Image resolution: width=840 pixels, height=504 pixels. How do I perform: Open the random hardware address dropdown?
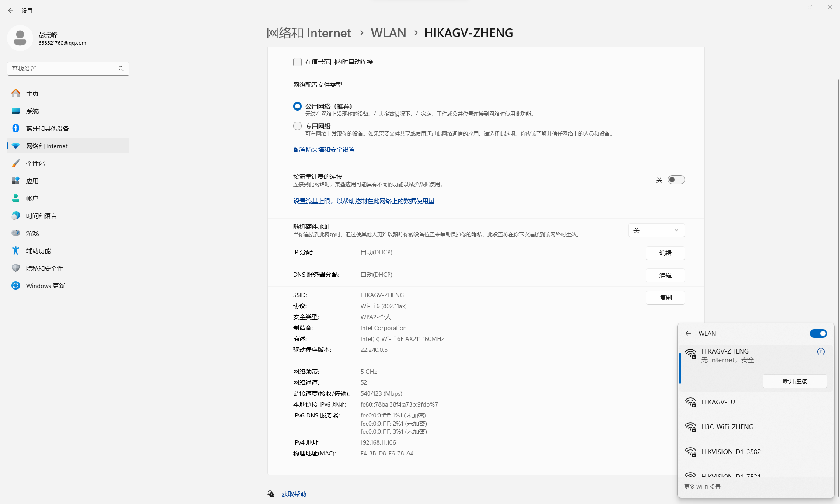coord(656,230)
